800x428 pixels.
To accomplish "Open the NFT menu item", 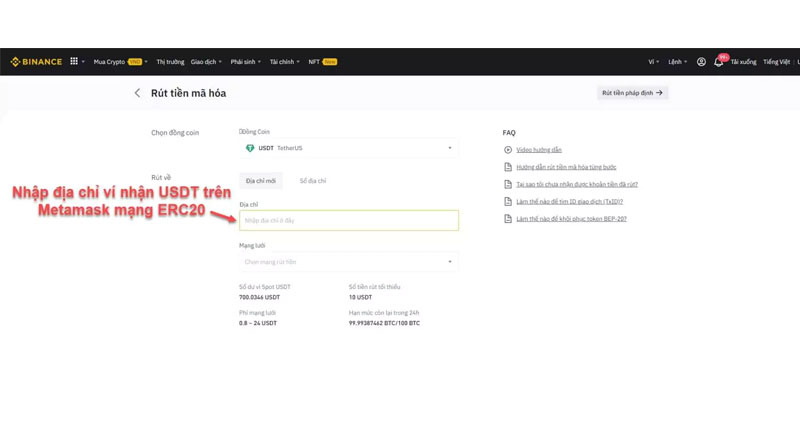I will click(322, 62).
